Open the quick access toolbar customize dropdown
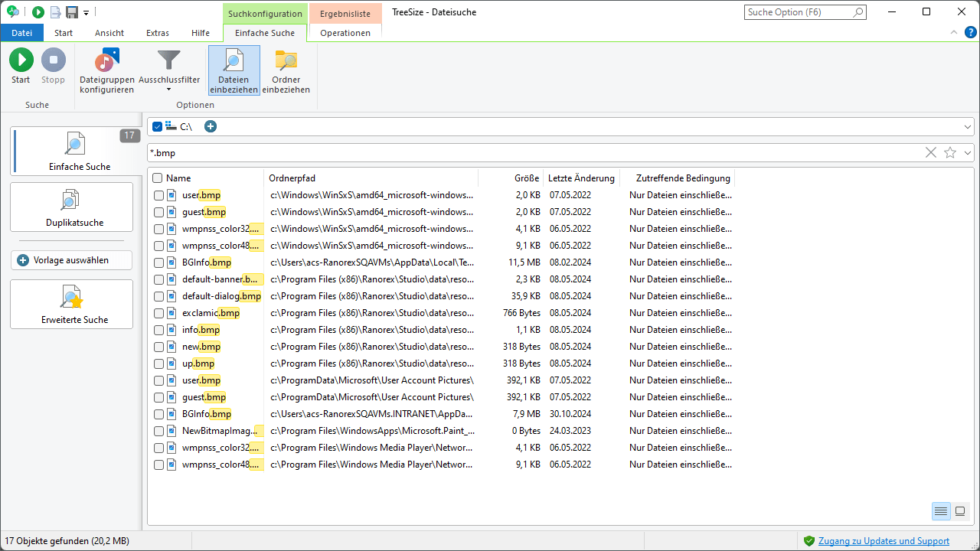The width and height of the screenshot is (980, 551). click(87, 12)
